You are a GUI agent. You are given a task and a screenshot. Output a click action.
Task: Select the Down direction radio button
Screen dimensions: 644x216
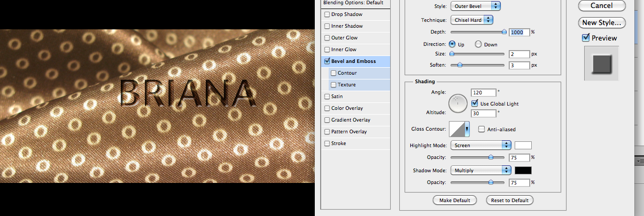[478, 45]
